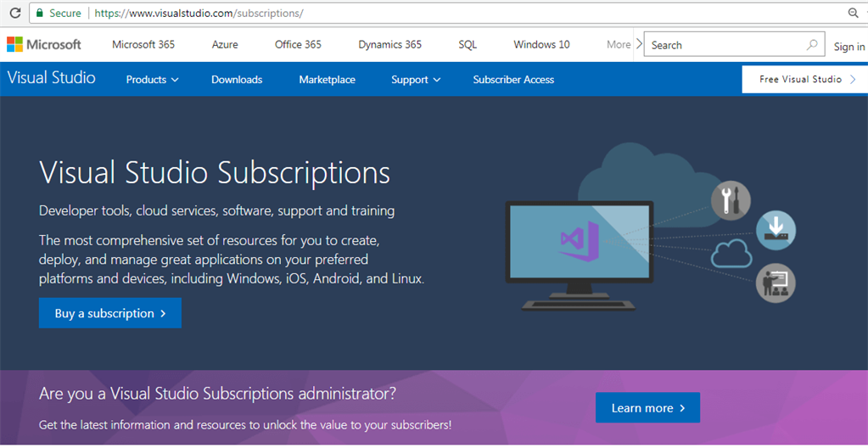
Task: Open the Support dropdown menu
Action: pos(416,80)
